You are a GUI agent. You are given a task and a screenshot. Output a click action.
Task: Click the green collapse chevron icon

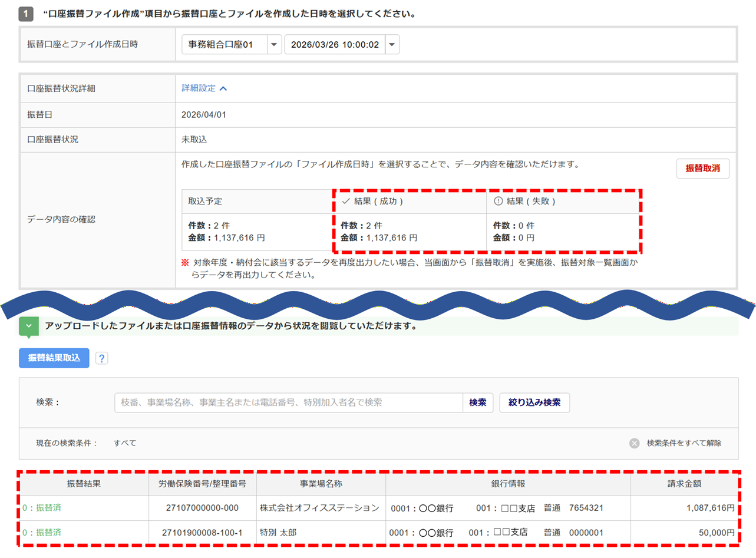coord(28,326)
